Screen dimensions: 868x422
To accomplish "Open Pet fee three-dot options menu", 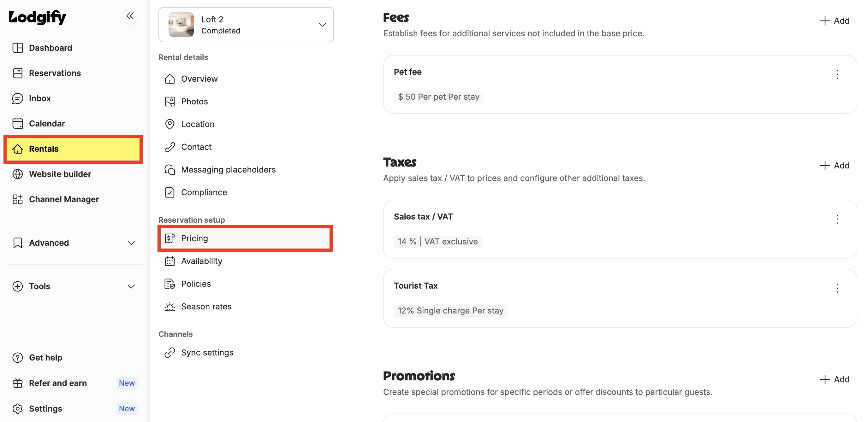I will coord(837,74).
